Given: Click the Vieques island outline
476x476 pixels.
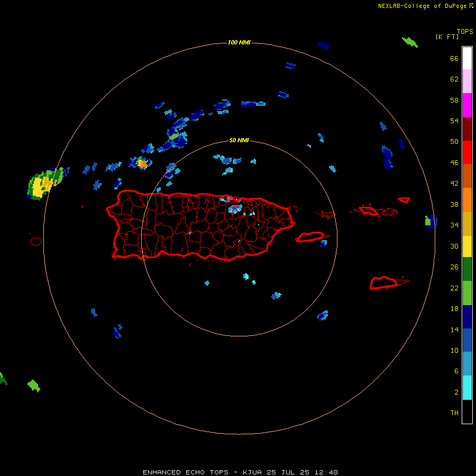Looking at the screenshot, I should click(x=310, y=236).
